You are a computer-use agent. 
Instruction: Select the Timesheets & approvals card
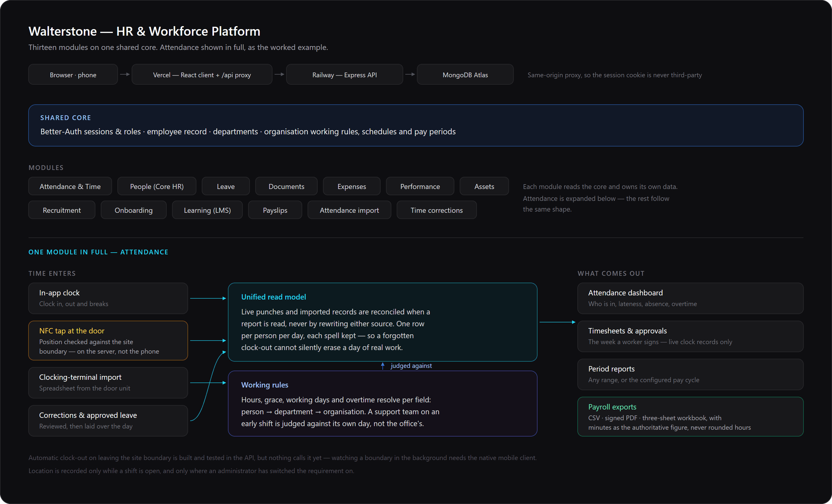690,336
